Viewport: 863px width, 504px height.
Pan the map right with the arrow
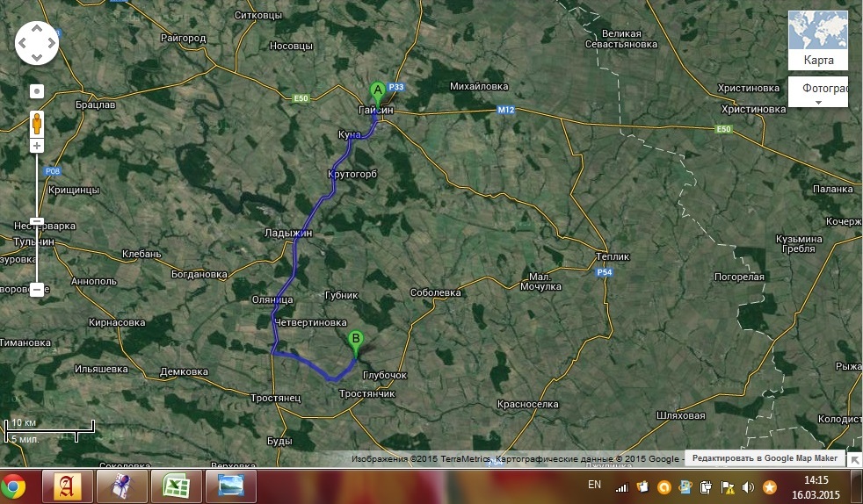tap(50, 43)
